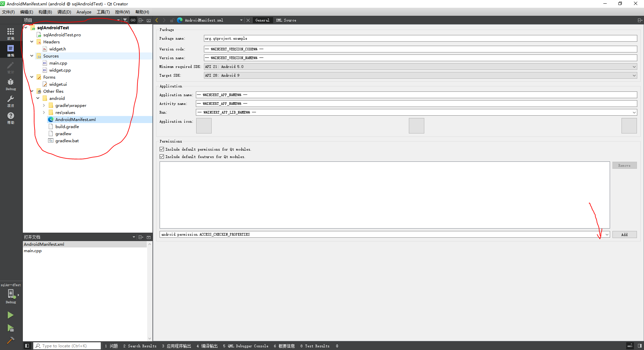Close the Open Documents panel
The height and width of the screenshot is (350, 644).
(148, 237)
